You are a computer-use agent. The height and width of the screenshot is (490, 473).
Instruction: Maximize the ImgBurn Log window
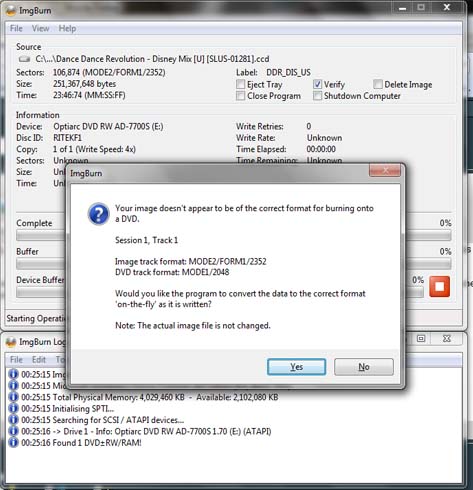pyautogui.click(x=421, y=339)
